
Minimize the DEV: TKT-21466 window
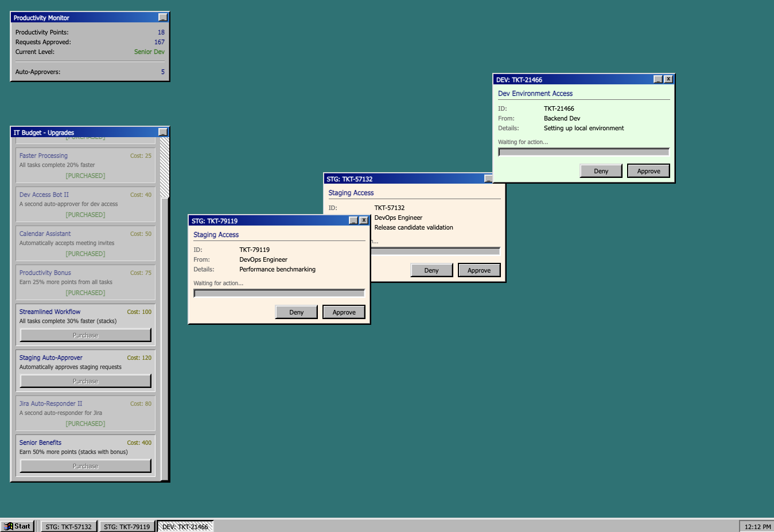point(658,80)
